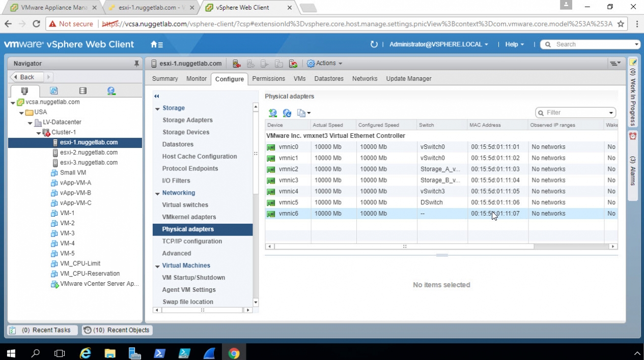Collapse the Storage section in Configure menu
This screenshot has height=360, width=644.
click(x=158, y=108)
